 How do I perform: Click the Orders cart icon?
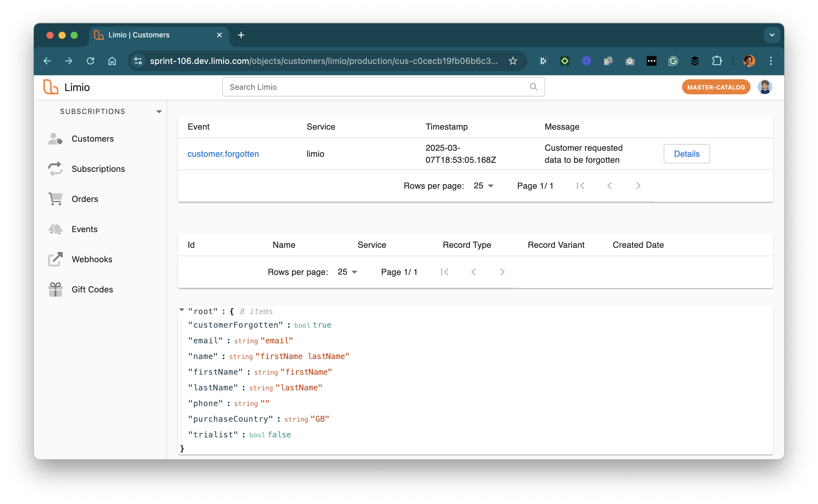point(55,199)
